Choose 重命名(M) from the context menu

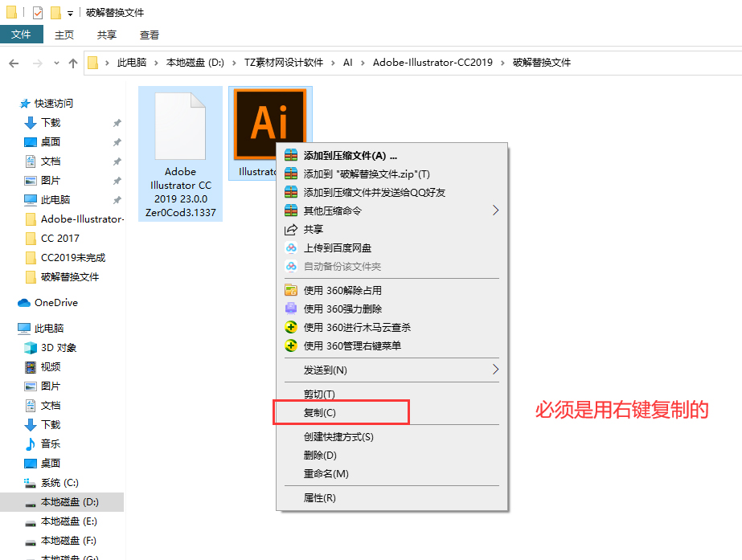pos(391,473)
